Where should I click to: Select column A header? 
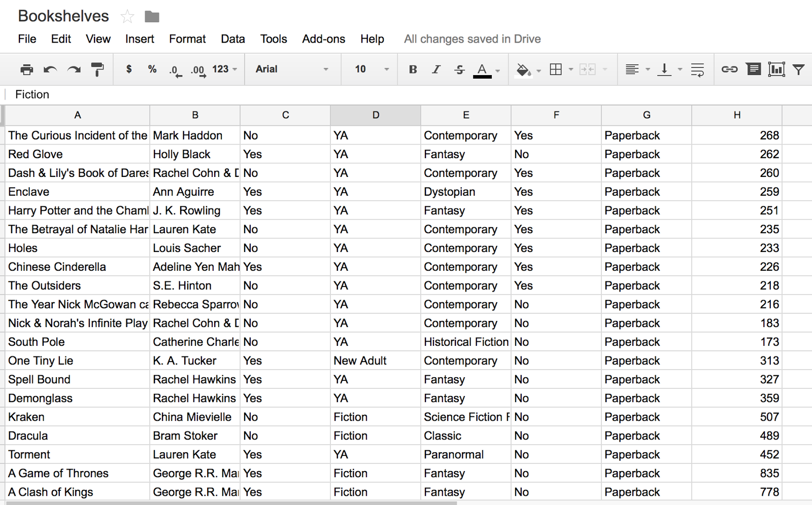coord(77,115)
